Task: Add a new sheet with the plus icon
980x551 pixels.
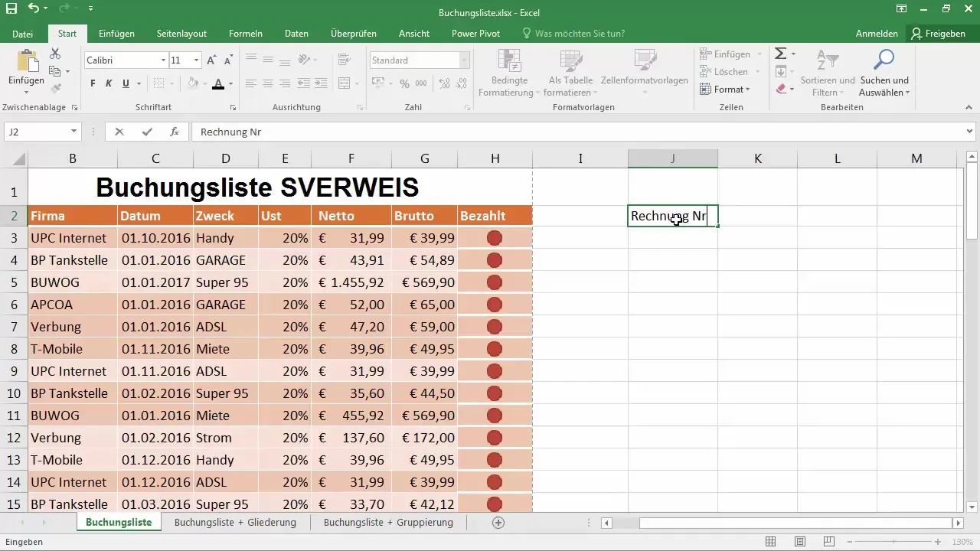Action: click(x=498, y=523)
